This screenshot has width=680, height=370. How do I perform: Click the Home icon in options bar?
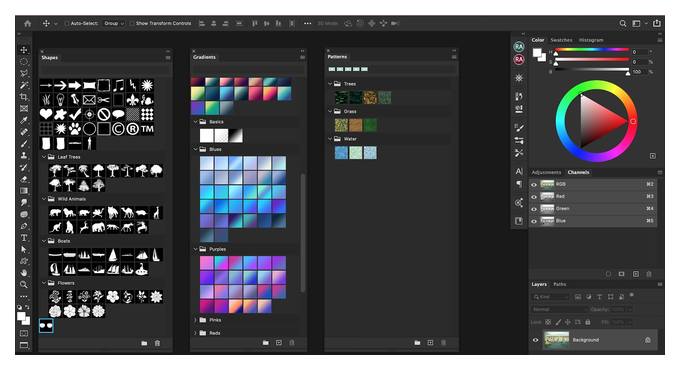click(x=28, y=23)
